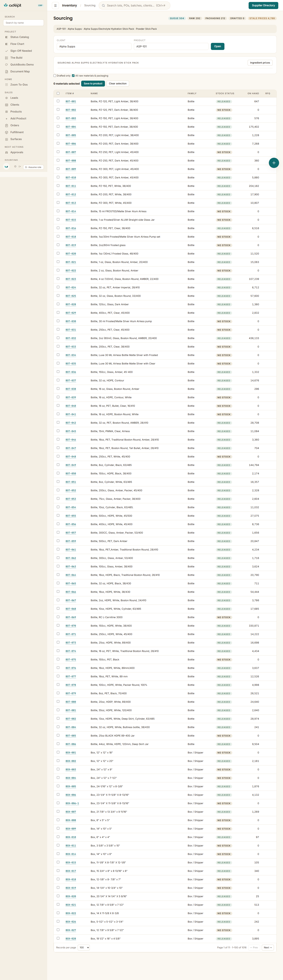Select the checkbox for BOT-005 row

coord(58,135)
